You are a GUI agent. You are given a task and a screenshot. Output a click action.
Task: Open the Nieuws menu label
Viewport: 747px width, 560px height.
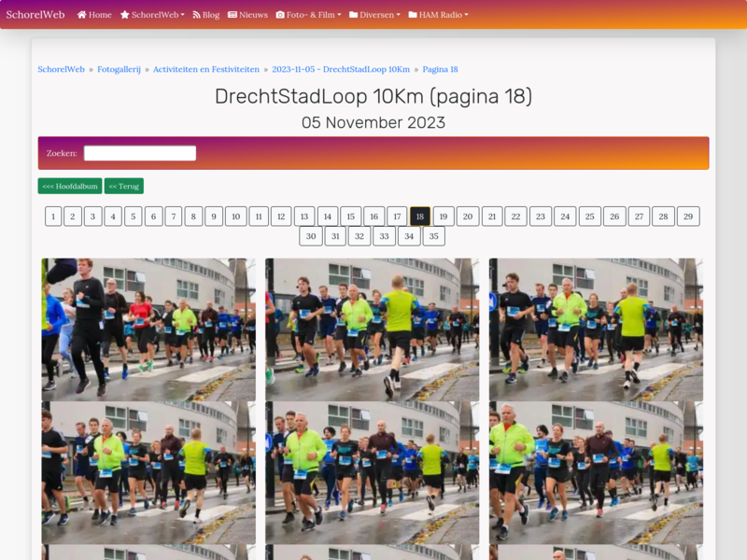253,15
